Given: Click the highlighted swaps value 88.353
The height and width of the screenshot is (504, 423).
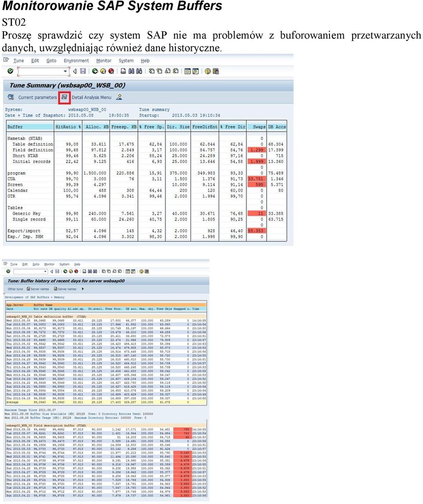Looking at the screenshot, I should click(x=256, y=231).
